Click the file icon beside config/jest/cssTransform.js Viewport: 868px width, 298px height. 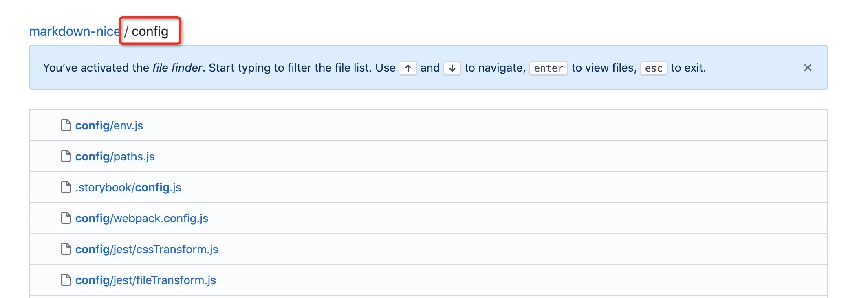tap(66, 249)
